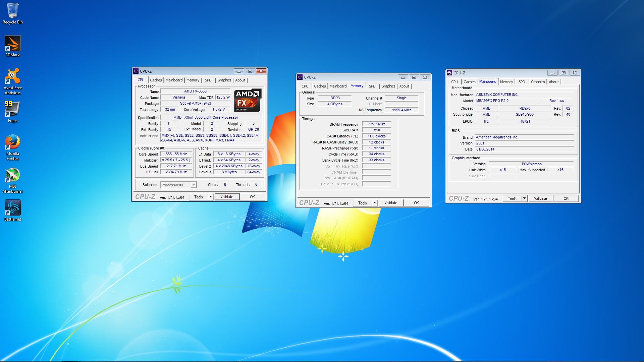644x362 pixels.
Task: Click Manufacturer field ASUSTeK COMPUTER INC.
Action: 524,95
